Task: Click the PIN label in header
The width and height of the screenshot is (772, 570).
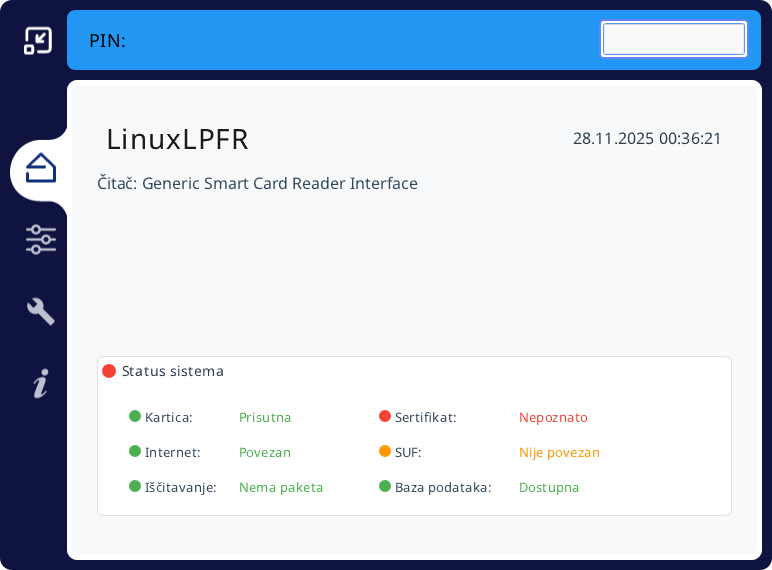Action: point(107,41)
